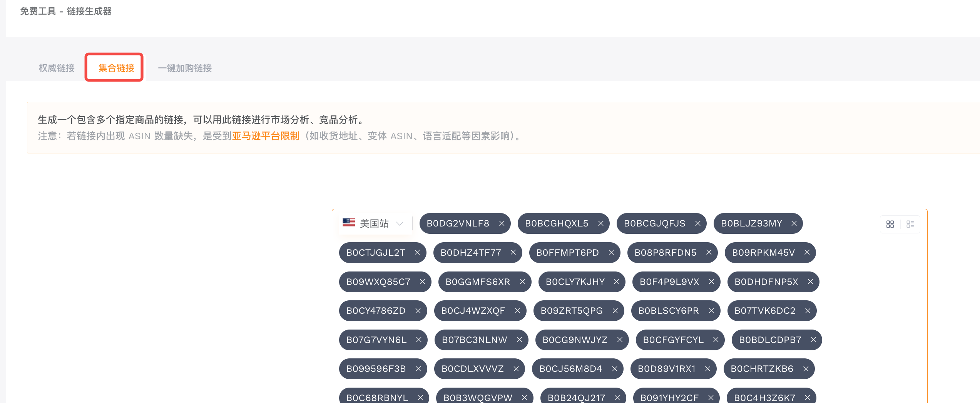This screenshot has height=403, width=980.
Task: Remove the B0DG2VNLF8 ASIN tag
Action: (502, 223)
